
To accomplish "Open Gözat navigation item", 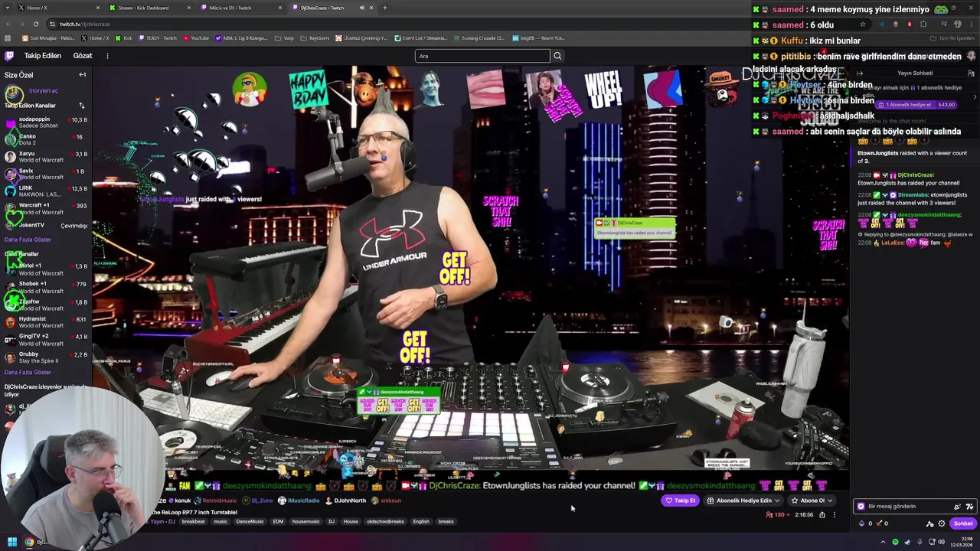I will click(x=83, y=56).
